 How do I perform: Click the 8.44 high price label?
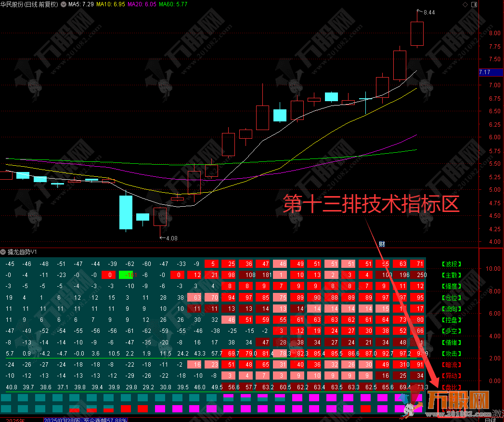pos(429,12)
